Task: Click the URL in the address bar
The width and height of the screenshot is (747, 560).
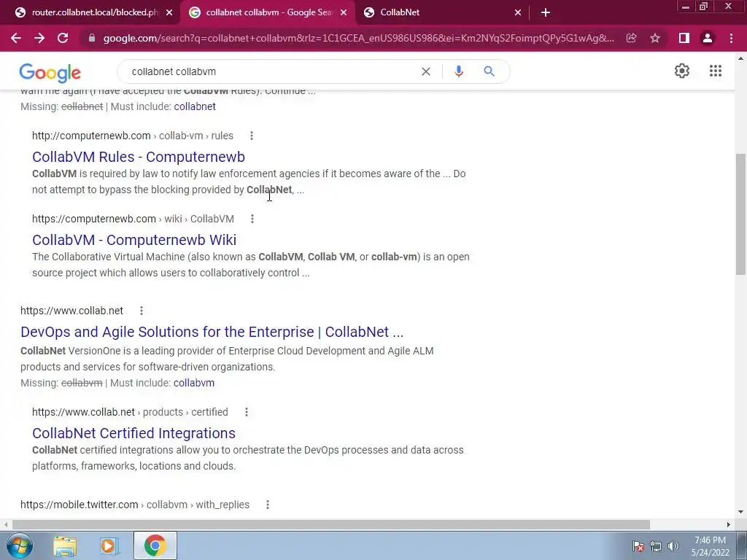Action: coord(358,38)
